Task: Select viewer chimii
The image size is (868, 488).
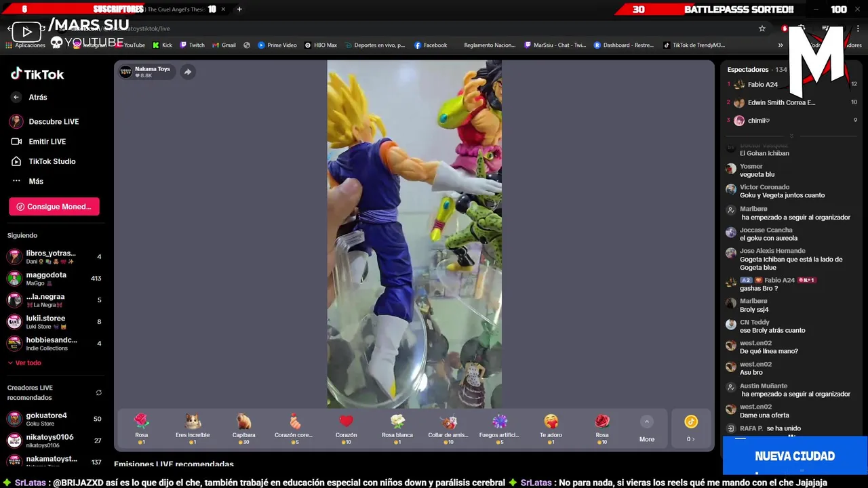Action: (x=792, y=121)
